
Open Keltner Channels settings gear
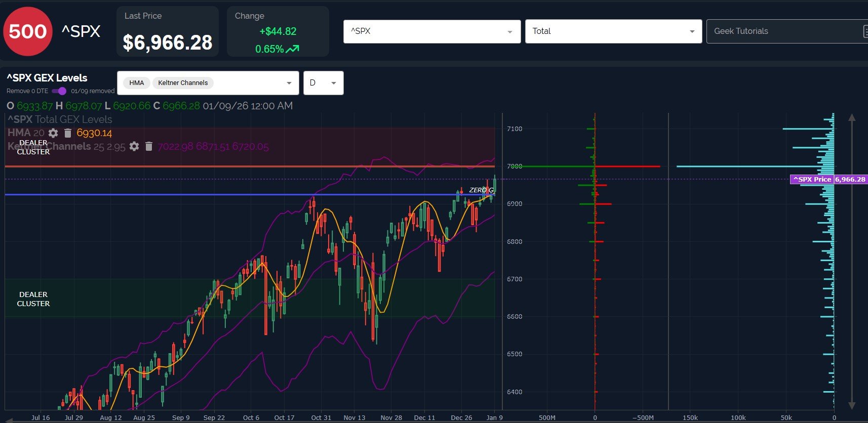pos(134,146)
